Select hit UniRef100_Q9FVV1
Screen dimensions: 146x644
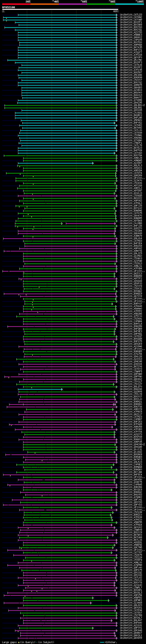131,628
